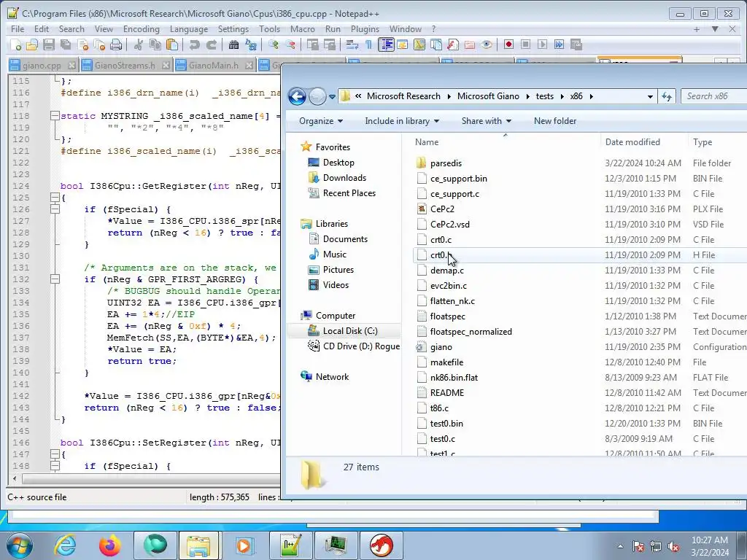Screen dimensions: 747x560
Task: Open Firefox from the taskbar
Action: pyautogui.click(x=109, y=545)
